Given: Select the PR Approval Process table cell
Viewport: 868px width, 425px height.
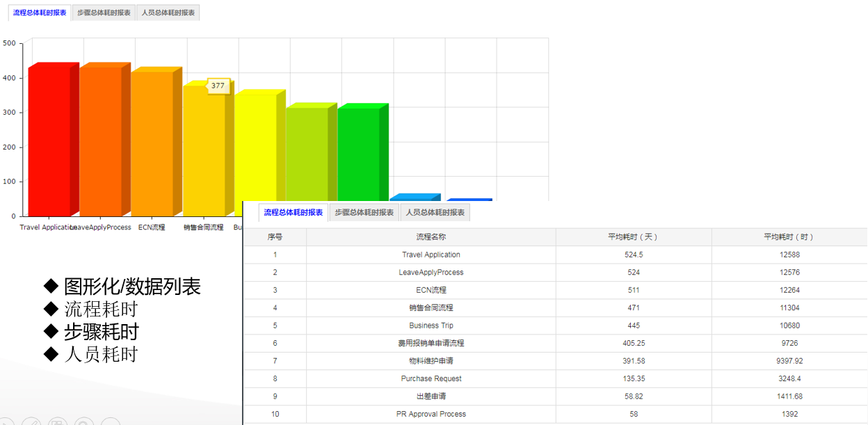Looking at the screenshot, I should (x=431, y=415).
